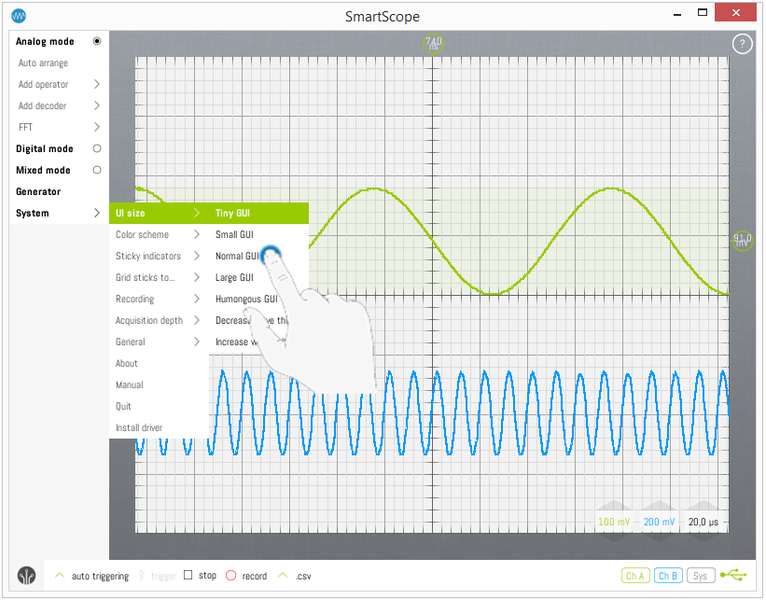Choose Small GUI from the UI size menu
This screenshot has width=766, height=600.
(234, 235)
